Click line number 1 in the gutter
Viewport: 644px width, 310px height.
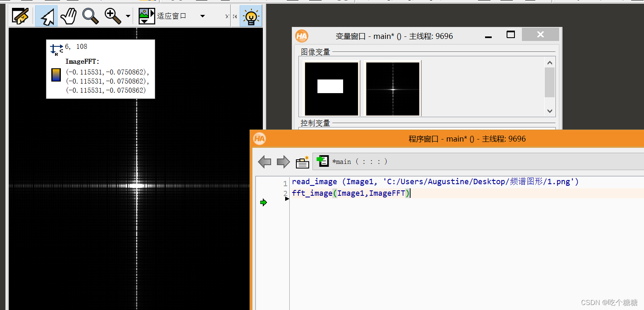(x=285, y=183)
